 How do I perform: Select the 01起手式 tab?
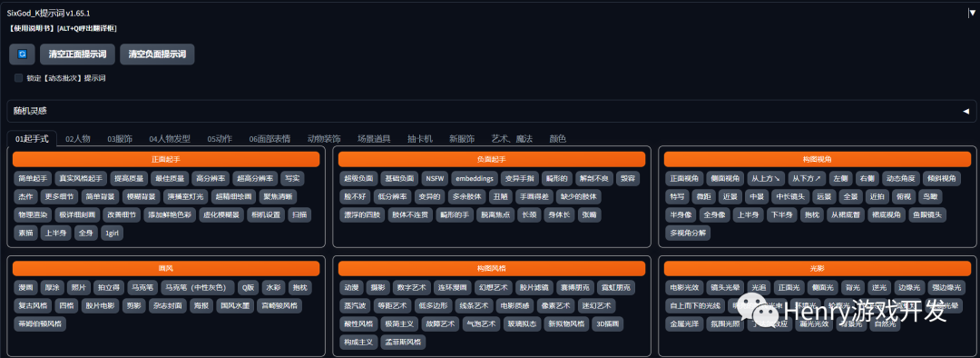[x=32, y=139]
